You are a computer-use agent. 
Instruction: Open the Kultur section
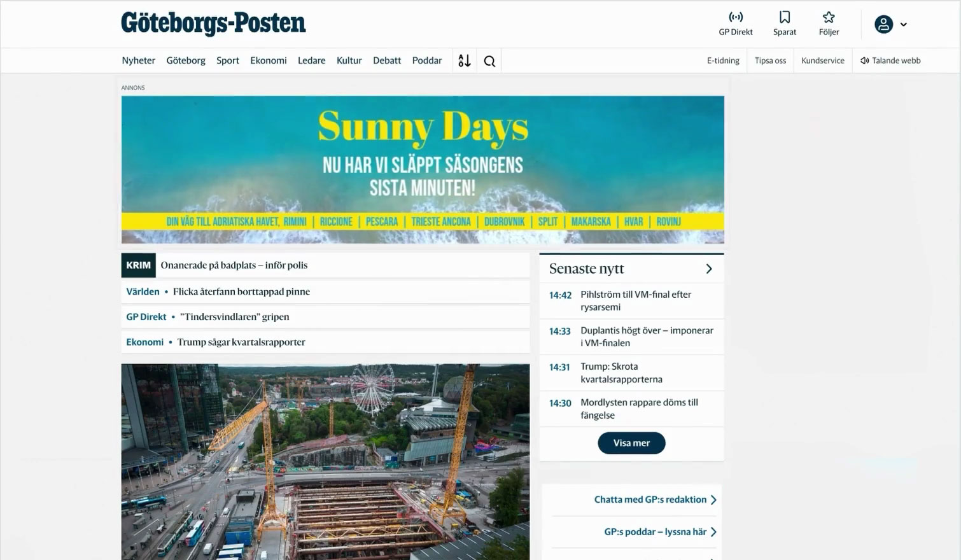pyautogui.click(x=349, y=60)
